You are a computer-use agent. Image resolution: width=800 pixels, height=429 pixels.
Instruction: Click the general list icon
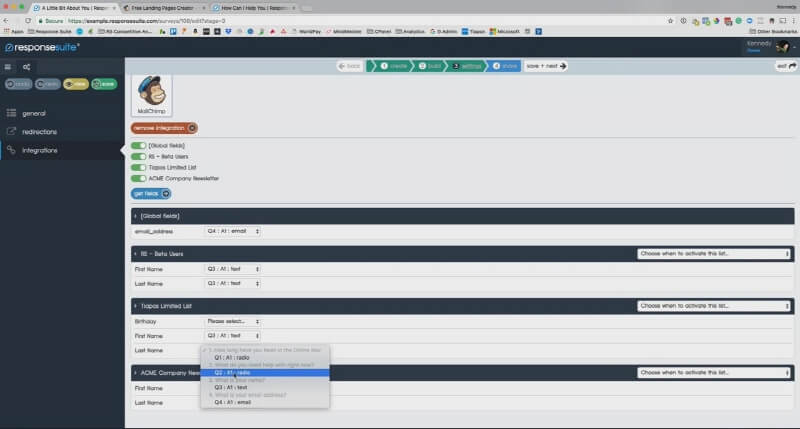pyautogui.click(x=11, y=113)
